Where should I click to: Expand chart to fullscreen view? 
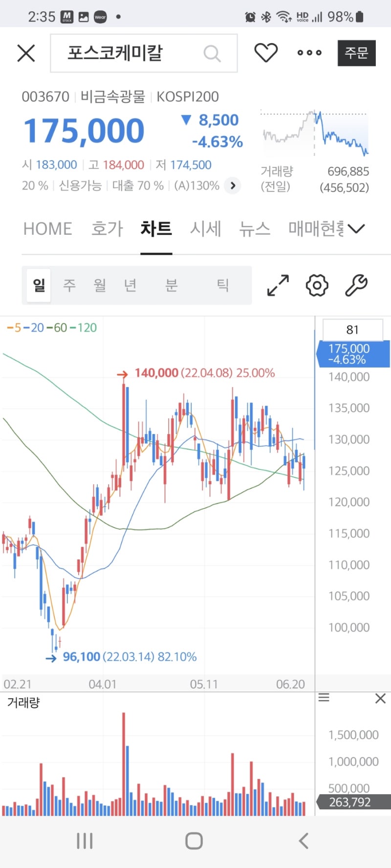click(278, 286)
